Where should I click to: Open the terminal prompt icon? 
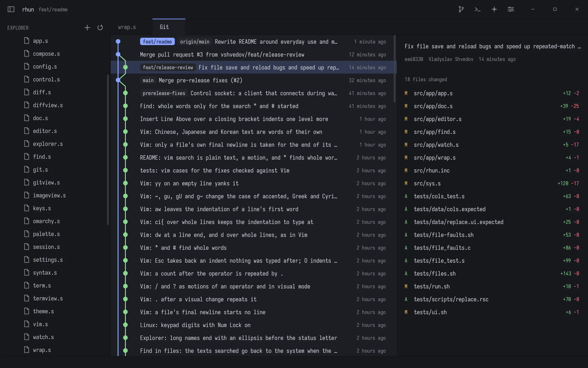click(x=478, y=9)
